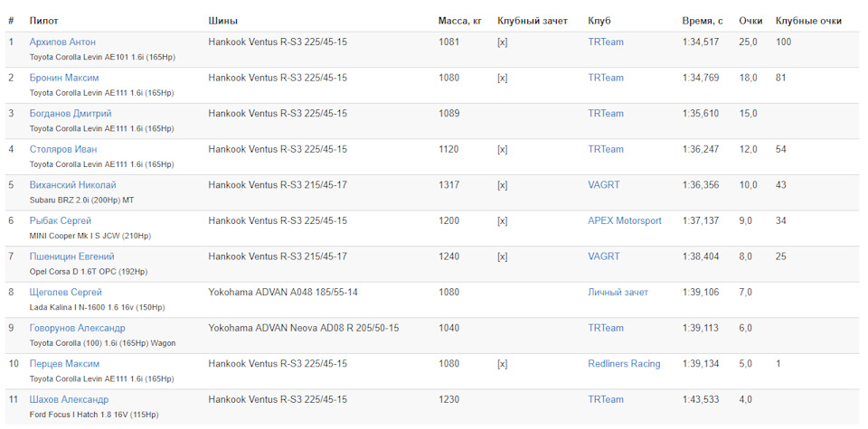Open Столяров Иван pilot page
This screenshot has width=868, height=429.
(x=63, y=149)
